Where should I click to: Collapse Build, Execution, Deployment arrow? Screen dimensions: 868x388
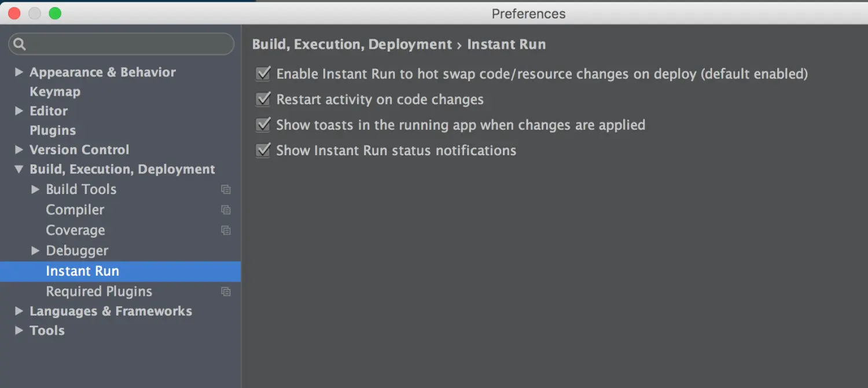[x=19, y=169]
